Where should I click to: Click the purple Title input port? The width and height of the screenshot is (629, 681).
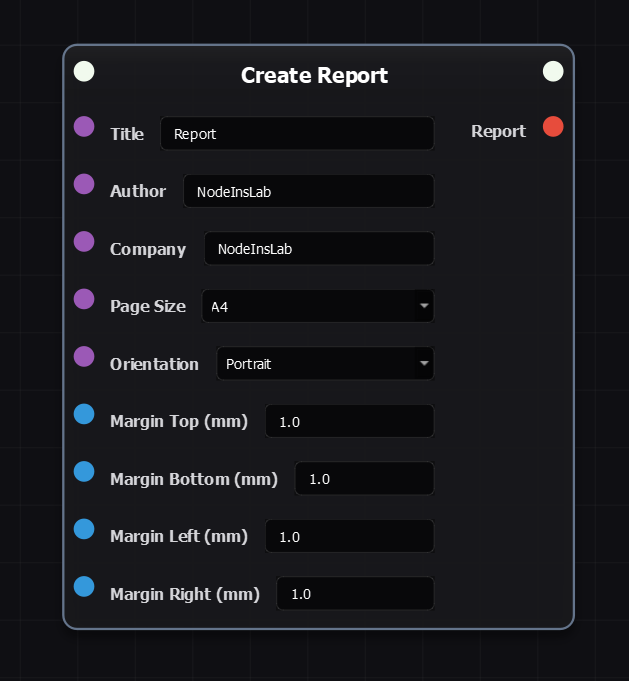[x=84, y=127]
